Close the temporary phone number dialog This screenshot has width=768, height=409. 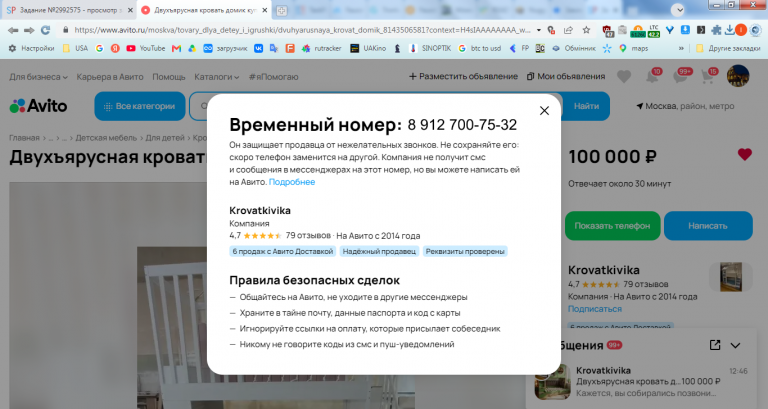point(544,111)
